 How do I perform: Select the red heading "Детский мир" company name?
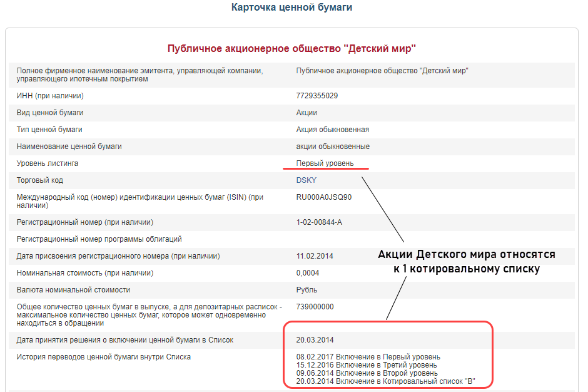(291, 48)
